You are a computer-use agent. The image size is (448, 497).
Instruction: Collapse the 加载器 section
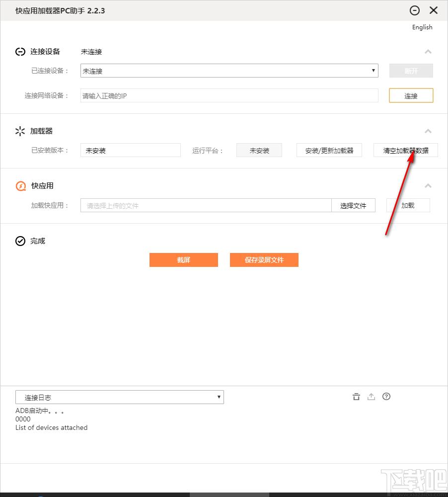(x=428, y=131)
